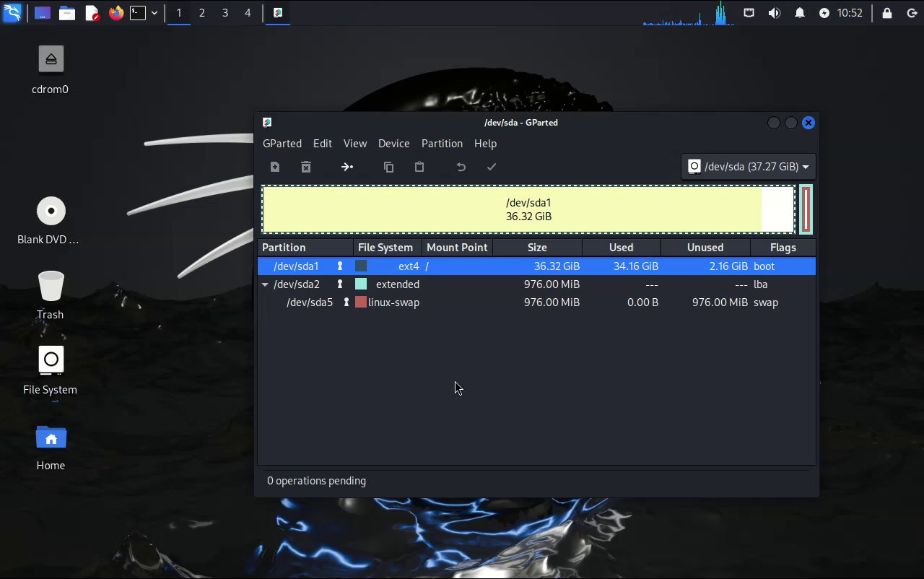Click the GParted taskbar window button

pos(278,13)
